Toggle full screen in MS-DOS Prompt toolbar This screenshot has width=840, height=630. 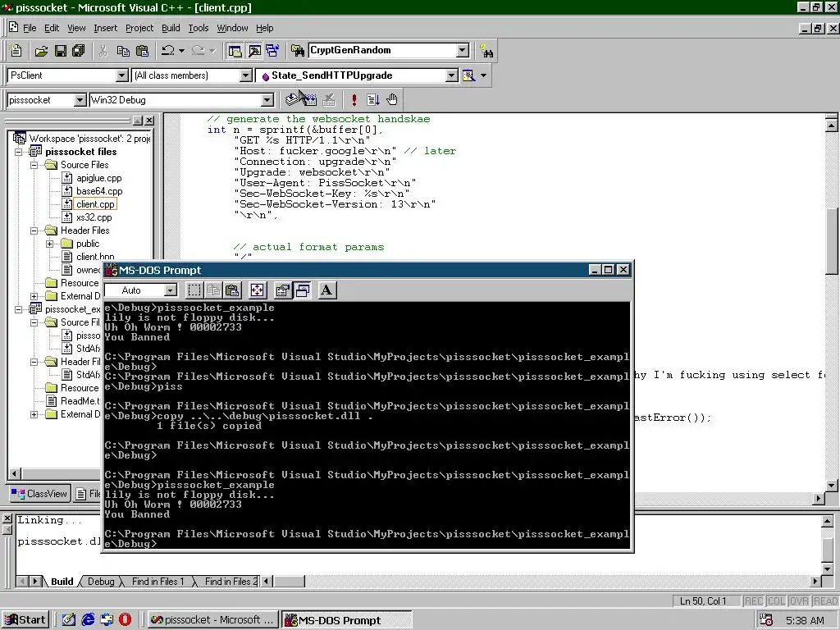coord(257,290)
